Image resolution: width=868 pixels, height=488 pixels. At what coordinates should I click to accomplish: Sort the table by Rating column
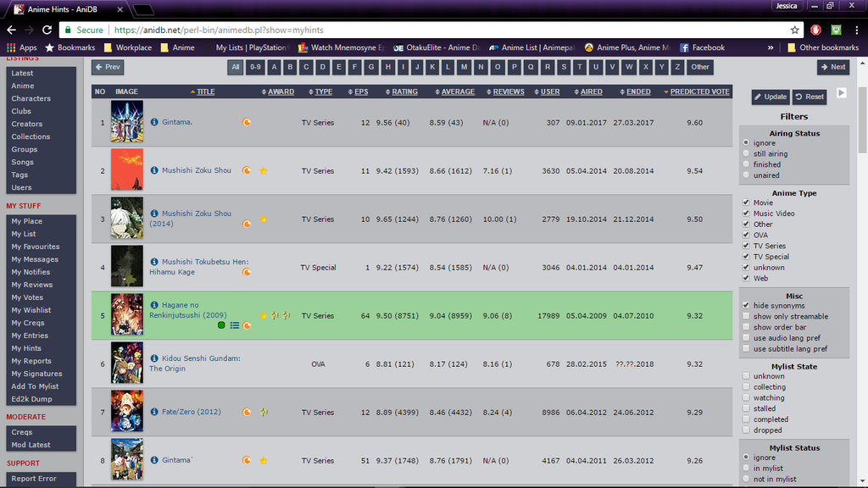402,91
